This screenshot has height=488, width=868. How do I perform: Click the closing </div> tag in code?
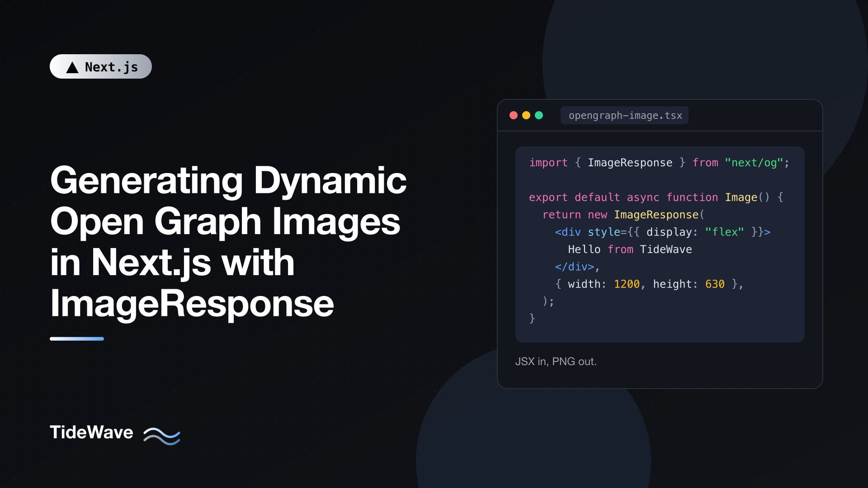575,267
